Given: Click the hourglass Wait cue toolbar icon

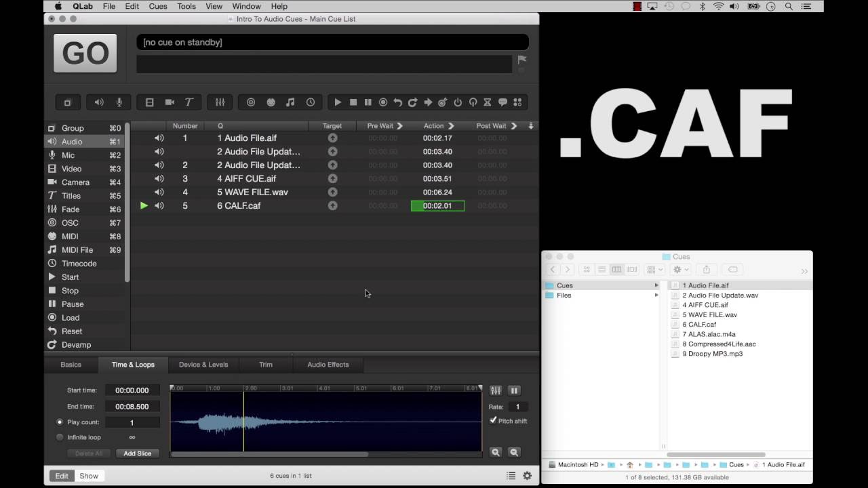Looking at the screenshot, I should point(488,102).
